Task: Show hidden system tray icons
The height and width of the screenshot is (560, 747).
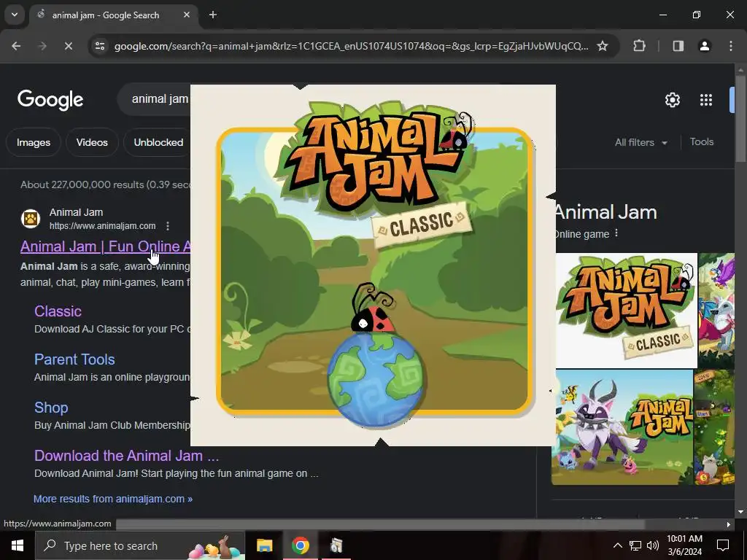Action: tap(617, 545)
